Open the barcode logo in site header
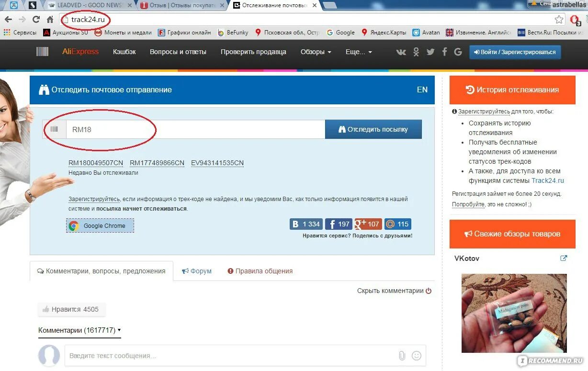588x371 pixels. pyautogui.click(x=42, y=52)
